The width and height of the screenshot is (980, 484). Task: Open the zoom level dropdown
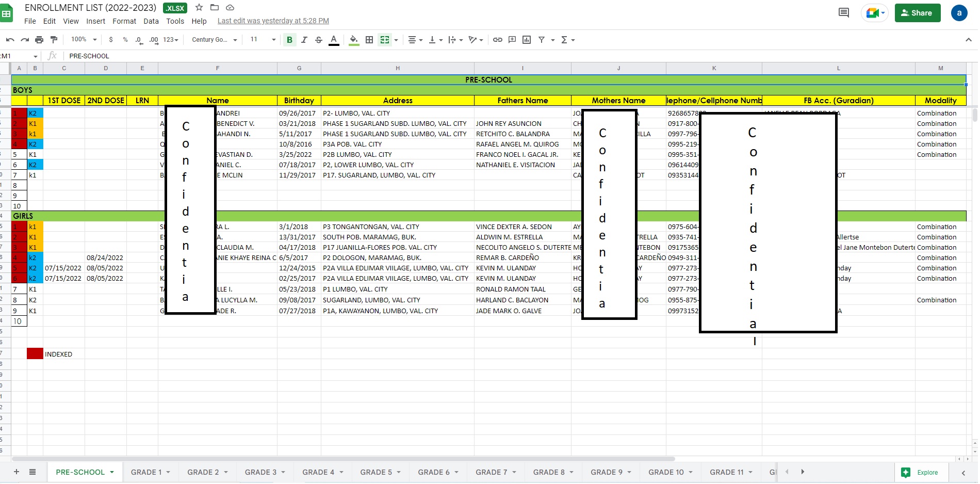tap(84, 40)
